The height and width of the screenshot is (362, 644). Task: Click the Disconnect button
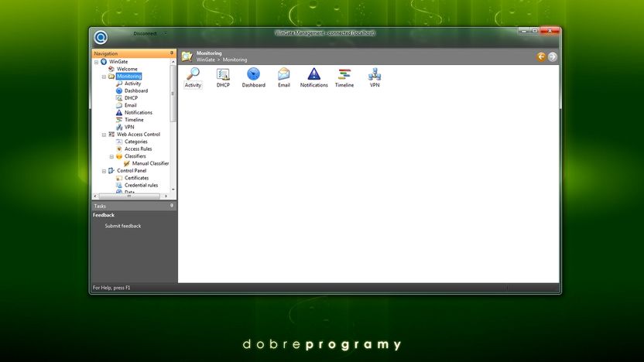(x=145, y=34)
